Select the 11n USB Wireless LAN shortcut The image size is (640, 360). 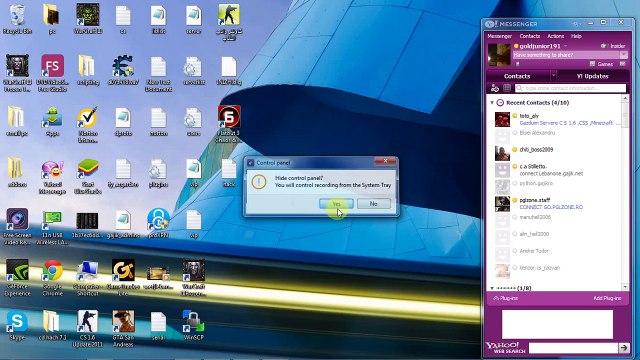click(52, 227)
